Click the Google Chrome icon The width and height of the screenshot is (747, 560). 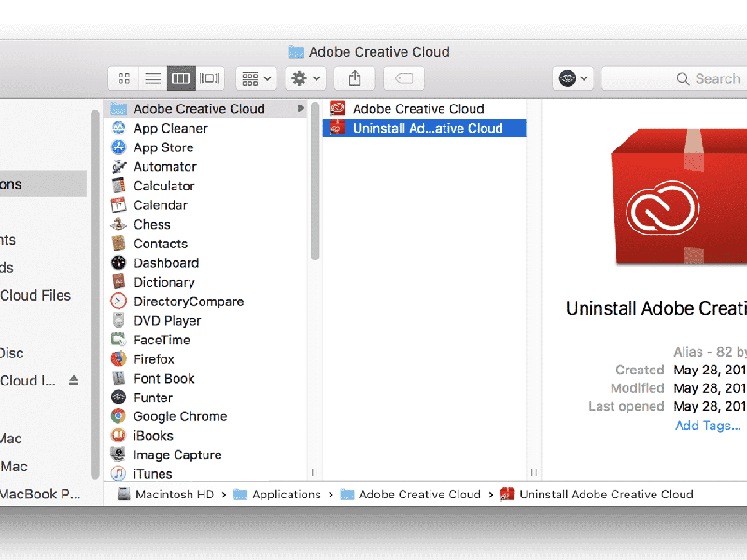click(119, 416)
